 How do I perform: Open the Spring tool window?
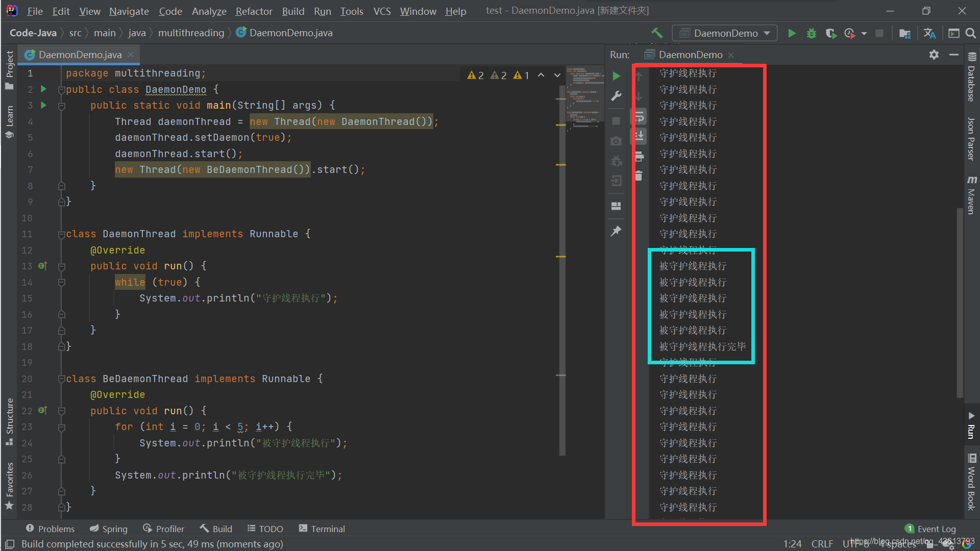(x=108, y=529)
